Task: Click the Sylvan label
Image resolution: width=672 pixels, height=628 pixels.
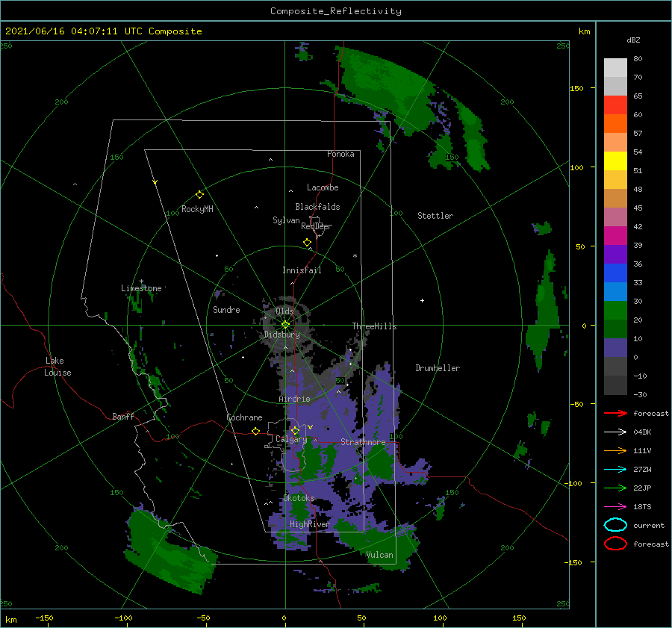Action: pyautogui.click(x=286, y=220)
